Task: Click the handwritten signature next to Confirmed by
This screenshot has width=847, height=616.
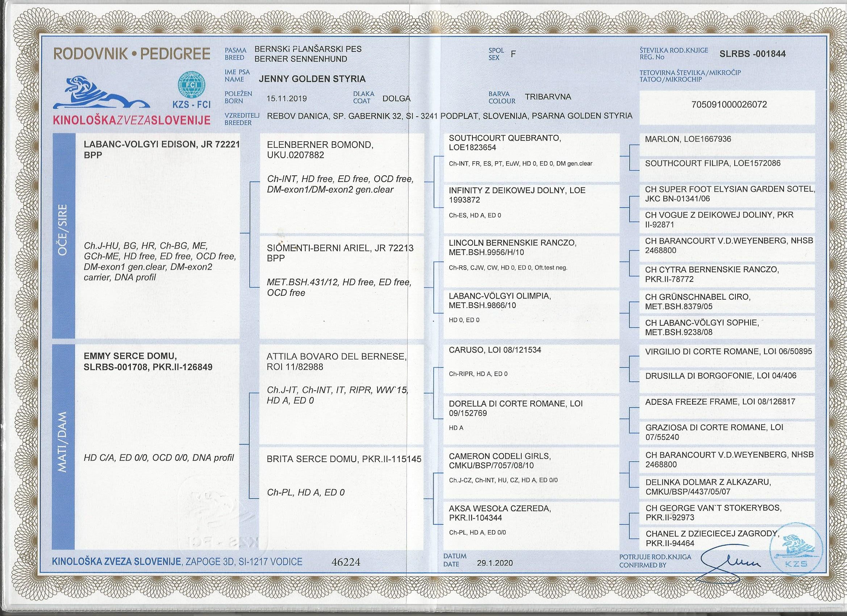Action: pos(728,565)
